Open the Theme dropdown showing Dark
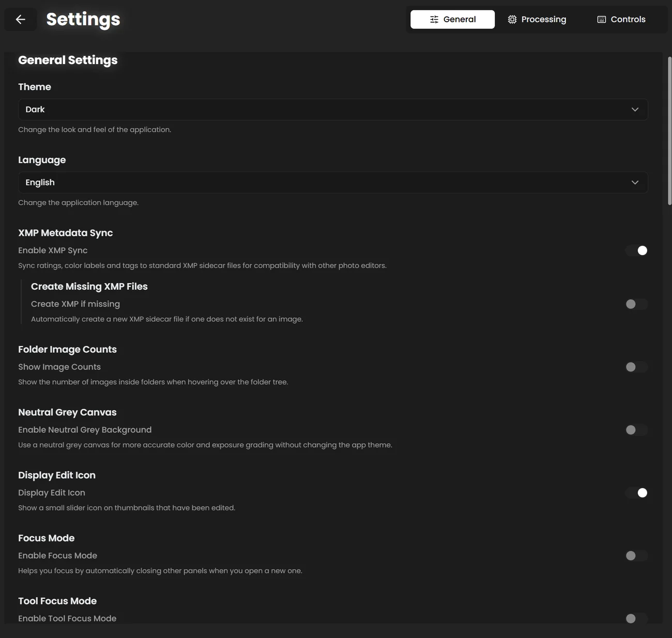 point(333,110)
